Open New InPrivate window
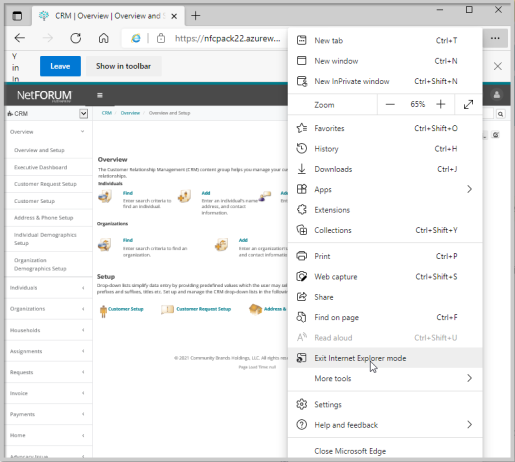 (385, 81)
